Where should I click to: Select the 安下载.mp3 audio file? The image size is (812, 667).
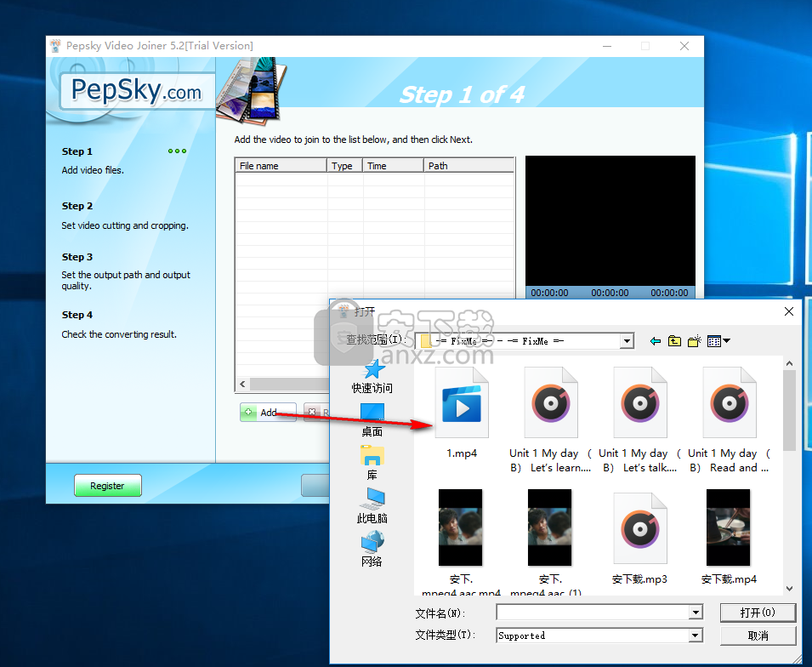pyautogui.click(x=639, y=539)
